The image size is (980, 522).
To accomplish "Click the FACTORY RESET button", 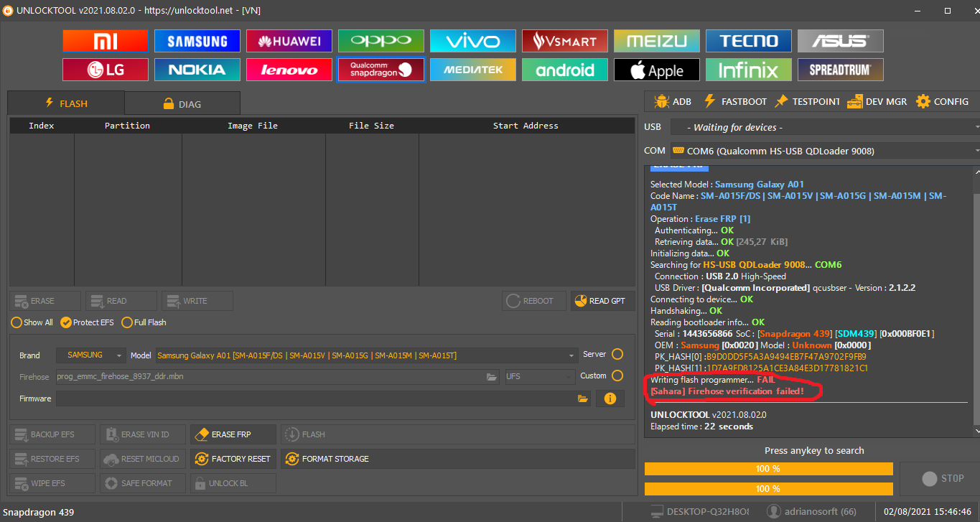I will click(233, 459).
